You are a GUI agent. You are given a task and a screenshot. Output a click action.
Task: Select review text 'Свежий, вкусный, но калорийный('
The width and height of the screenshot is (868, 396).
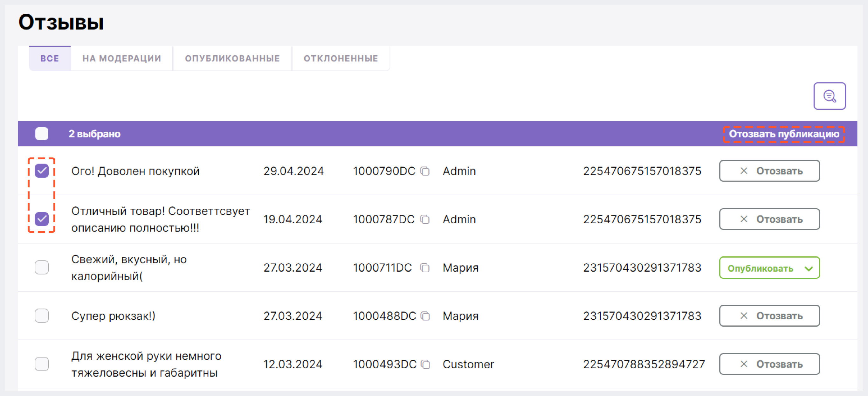point(129,267)
